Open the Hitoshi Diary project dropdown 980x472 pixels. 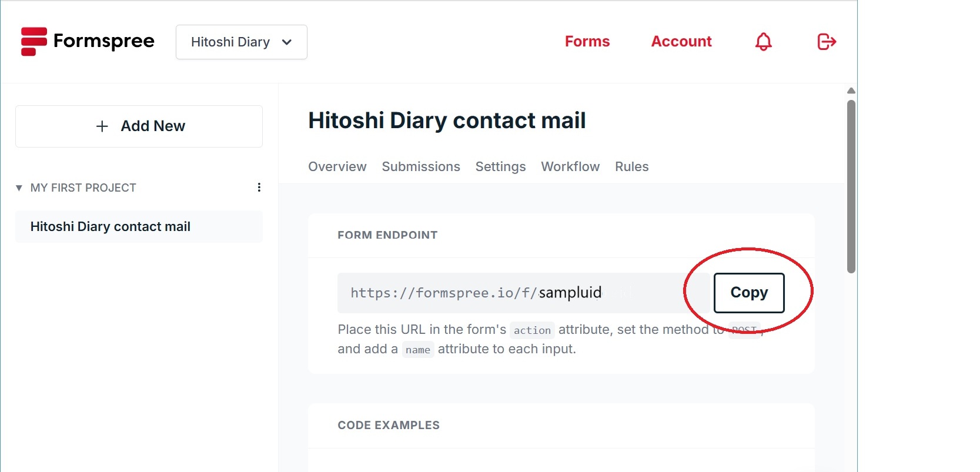pos(241,42)
